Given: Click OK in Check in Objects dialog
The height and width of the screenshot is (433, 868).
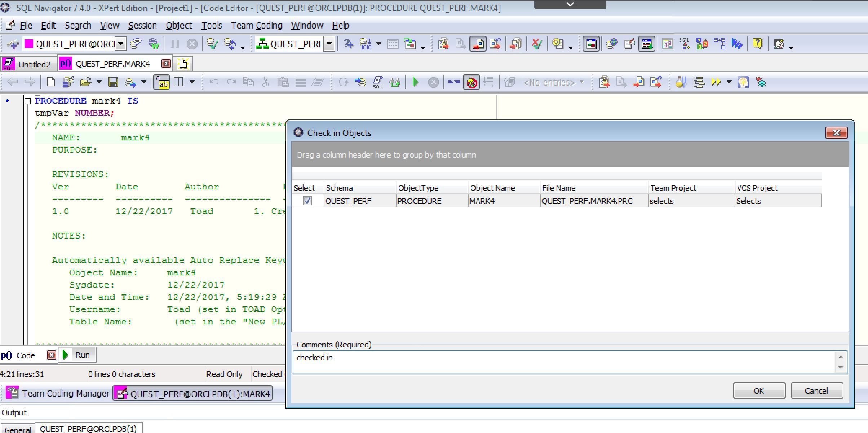Looking at the screenshot, I should click(x=759, y=391).
